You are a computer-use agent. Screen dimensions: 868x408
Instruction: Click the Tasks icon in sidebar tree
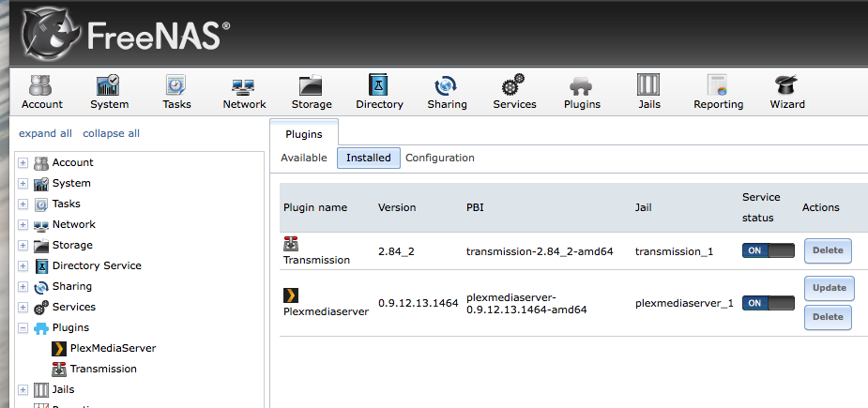41,204
